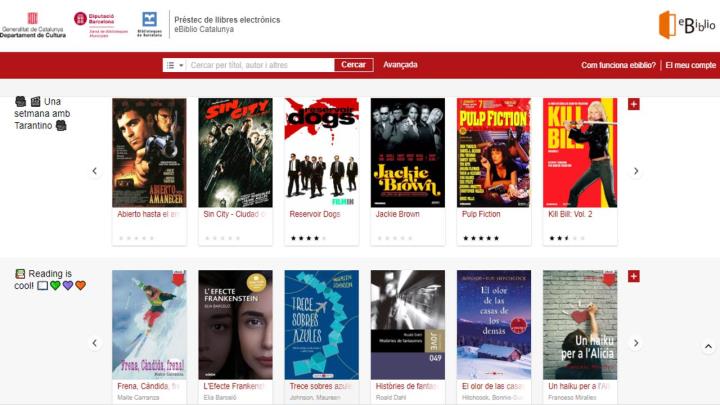Open the 'Un haiku per a l'Alícia' cover
720x405 pixels.
coord(580,325)
